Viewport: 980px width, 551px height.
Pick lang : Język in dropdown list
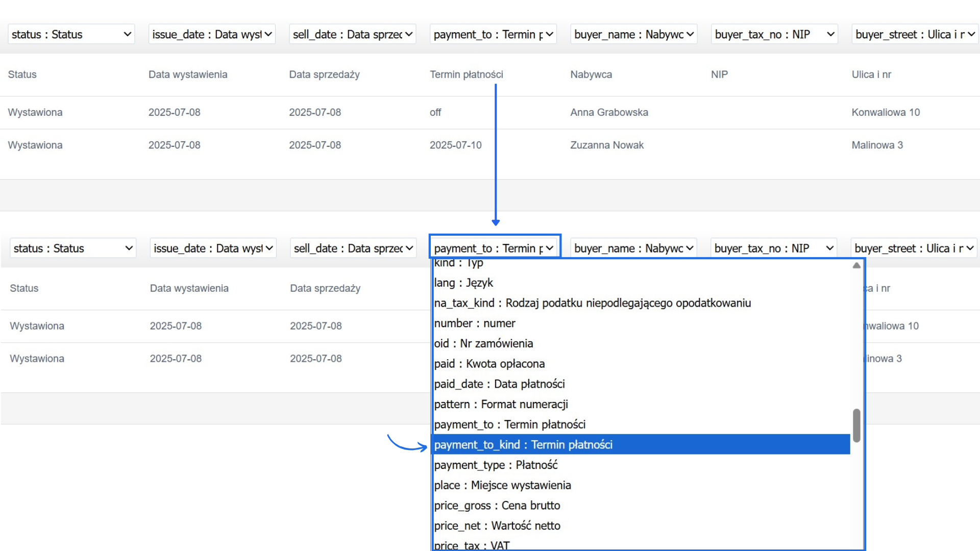[463, 283]
